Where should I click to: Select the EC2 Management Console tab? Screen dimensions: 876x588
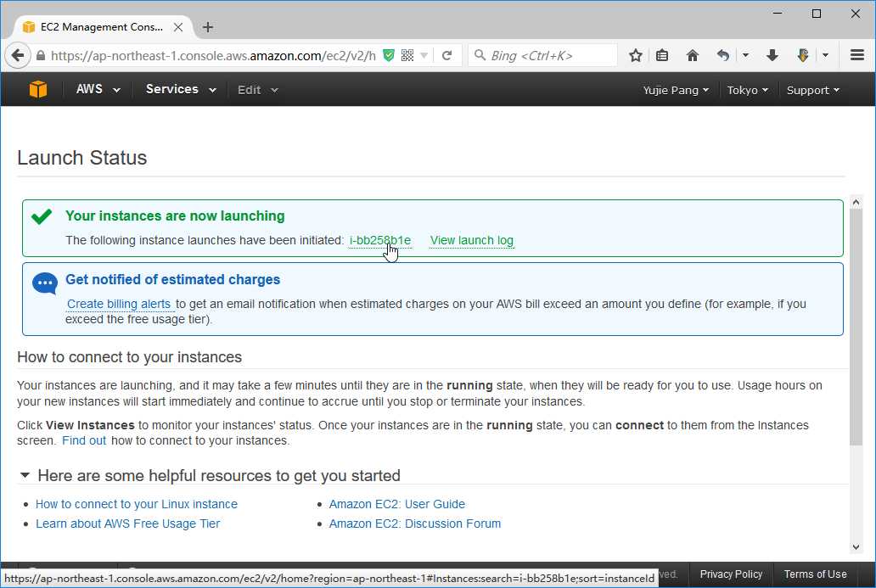pyautogui.click(x=104, y=27)
